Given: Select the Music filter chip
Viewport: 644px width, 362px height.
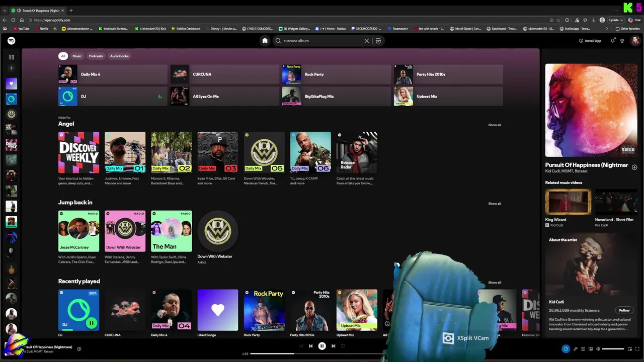Looking at the screenshot, I should click(x=77, y=56).
